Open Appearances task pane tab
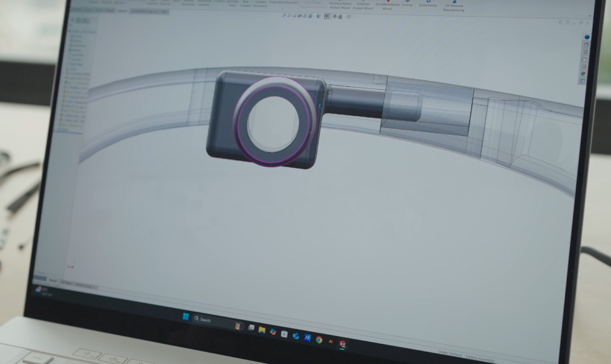 (583, 74)
